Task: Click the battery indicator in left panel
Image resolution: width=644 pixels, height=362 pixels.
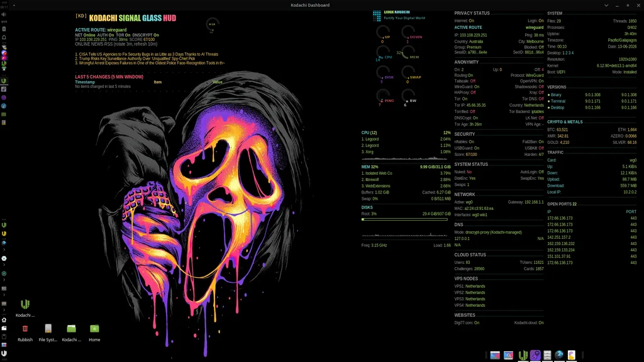Action: 4,29
